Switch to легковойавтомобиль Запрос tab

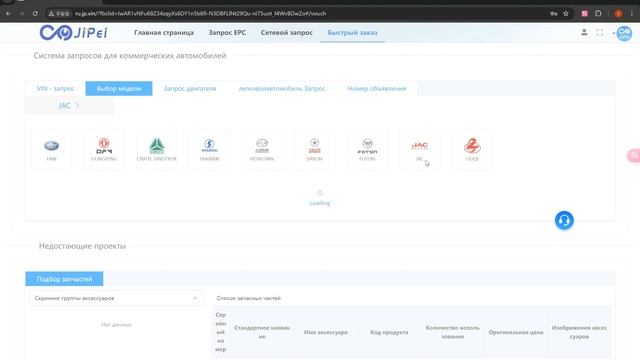(282, 88)
